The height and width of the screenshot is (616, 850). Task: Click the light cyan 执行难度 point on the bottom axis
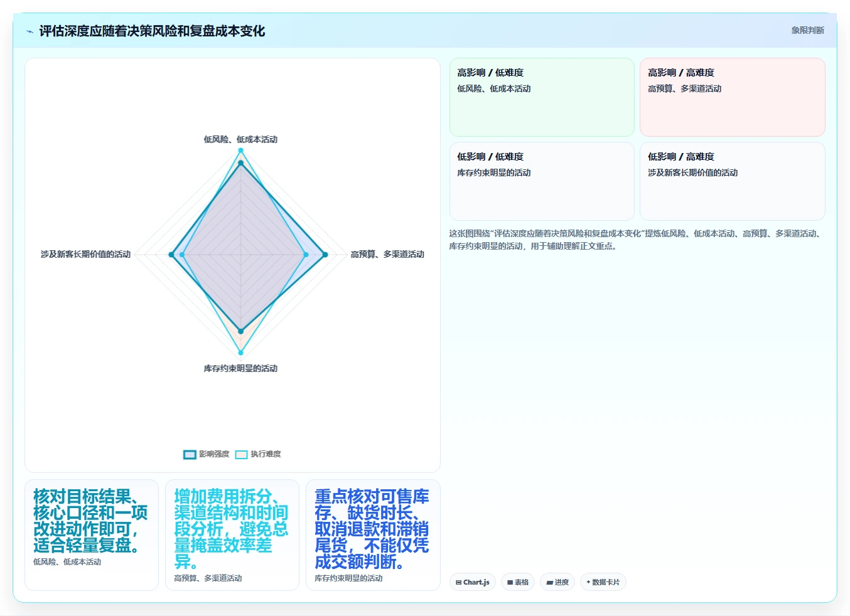point(240,353)
